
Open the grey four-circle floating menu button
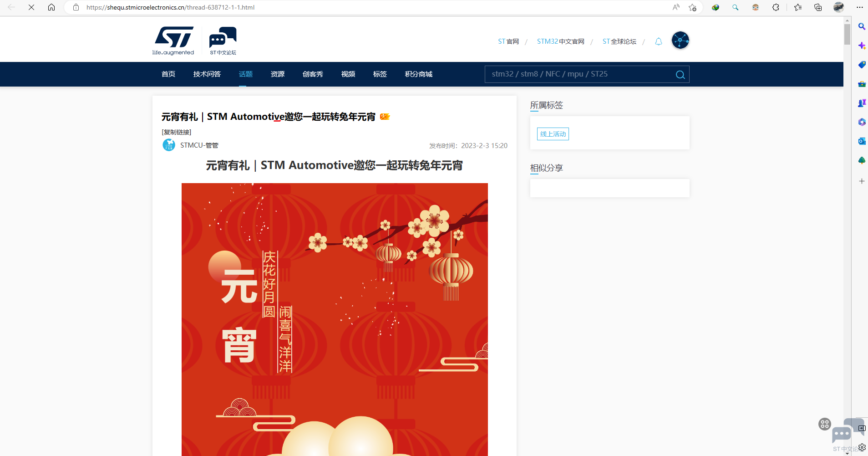(824, 424)
